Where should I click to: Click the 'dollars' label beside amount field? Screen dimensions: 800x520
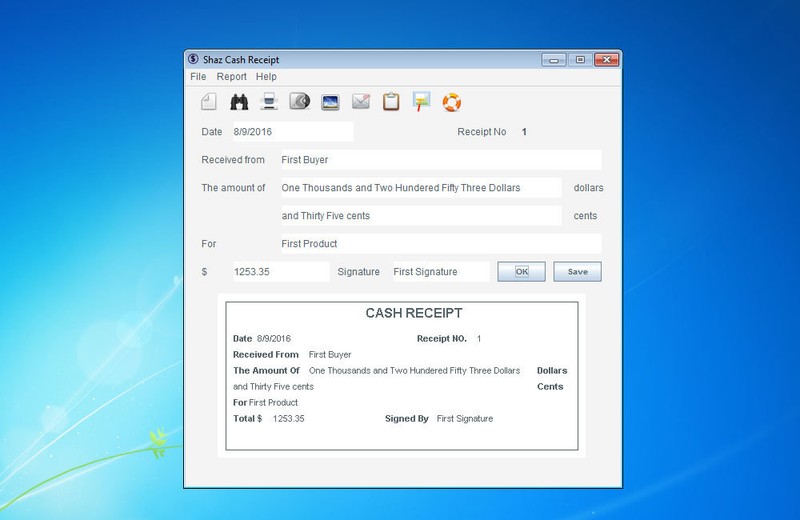coord(588,188)
